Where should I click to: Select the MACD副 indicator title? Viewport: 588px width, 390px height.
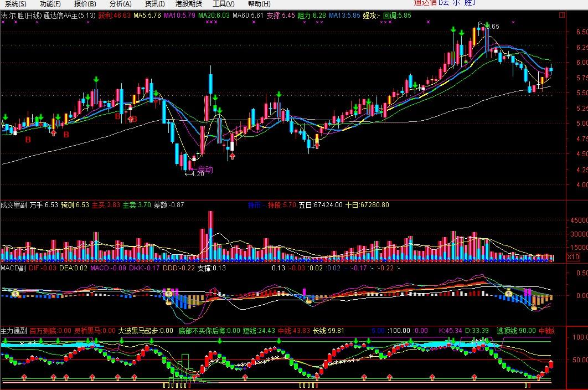pos(13,268)
